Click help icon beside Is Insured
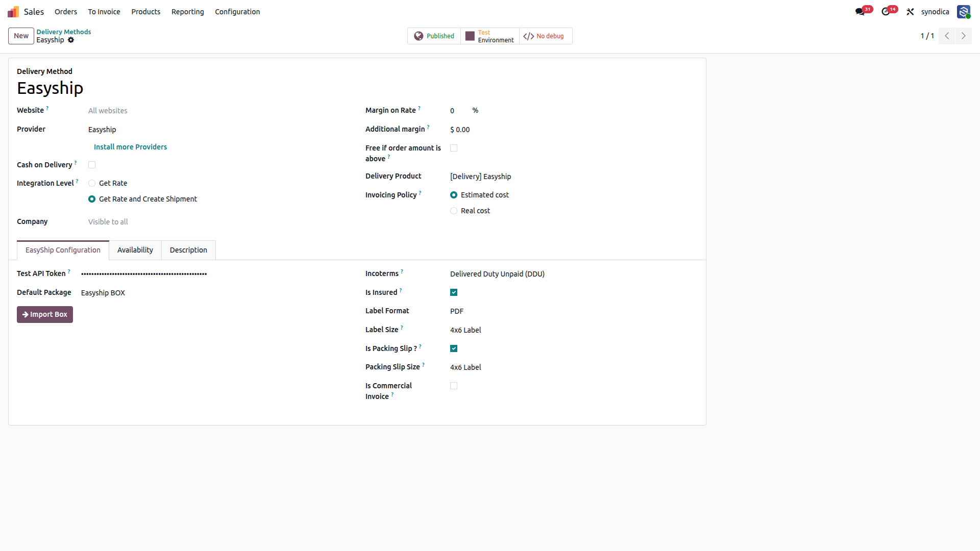This screenshot has height=551, width=980. (x=401, y=290)
